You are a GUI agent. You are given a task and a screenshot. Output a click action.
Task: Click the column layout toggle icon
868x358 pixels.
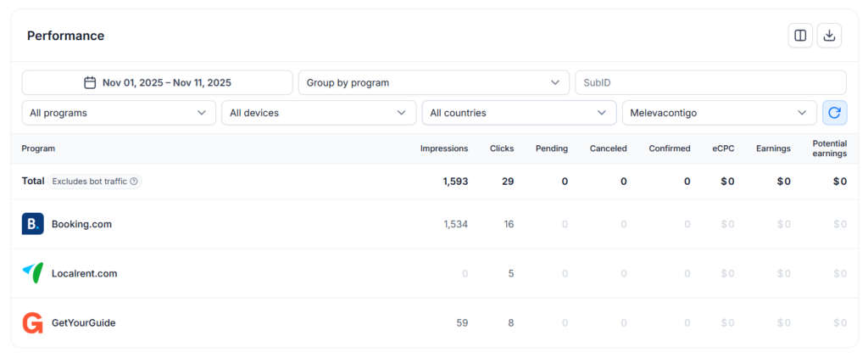pyautogui.click(x=799, y=36)
